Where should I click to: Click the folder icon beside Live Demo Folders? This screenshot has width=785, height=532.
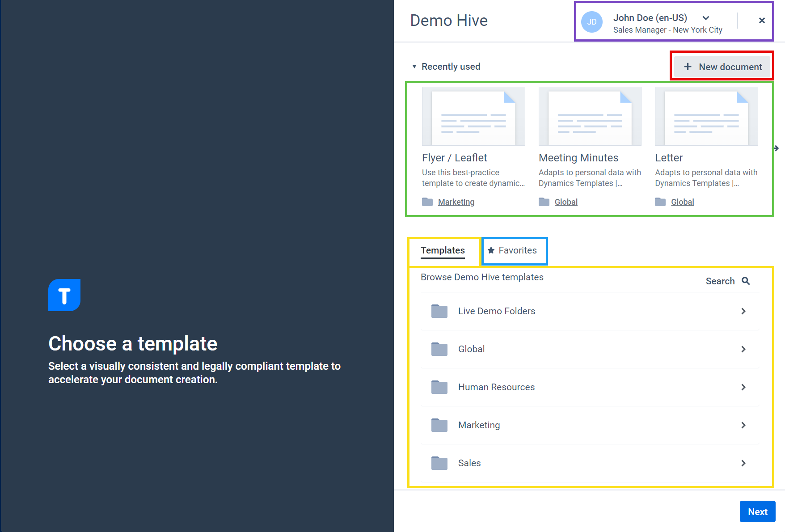439,311
